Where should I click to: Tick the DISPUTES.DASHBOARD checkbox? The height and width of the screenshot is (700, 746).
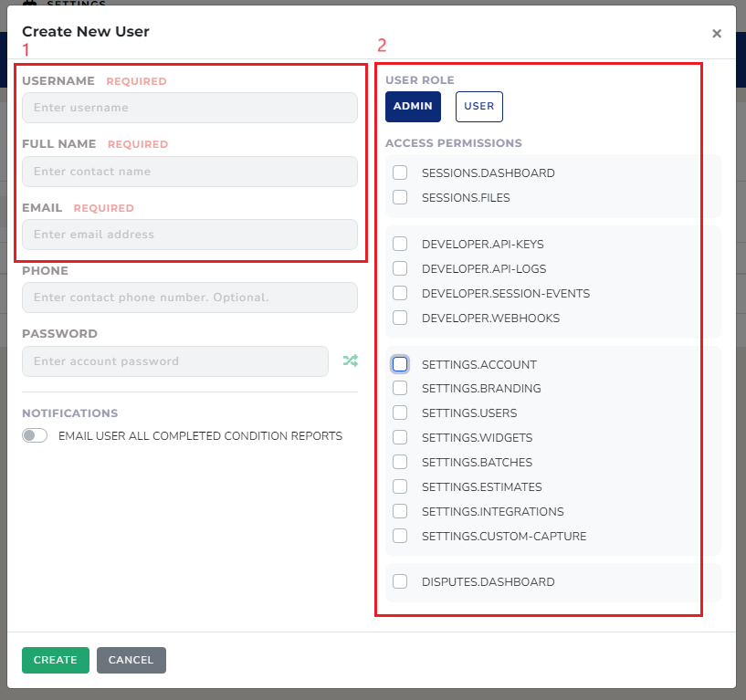click(x=400, y=581)
